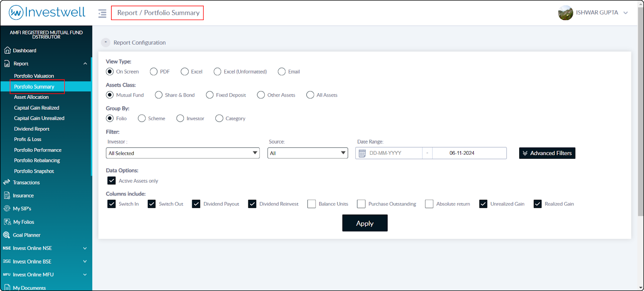Click the Apply button
This screenshot has width=644, height=291.
coord(365,223)
